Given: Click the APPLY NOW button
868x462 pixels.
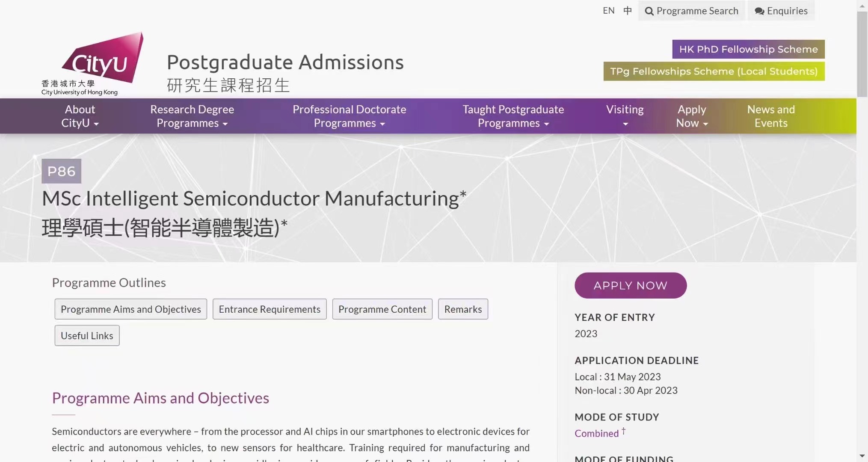Looking at the screenshot, I should pyautogui.click(x=631, y=285).
